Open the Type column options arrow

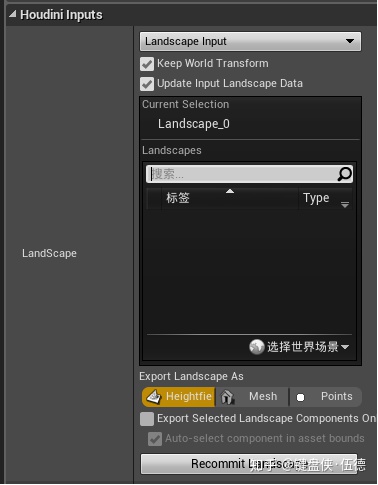pos(345,204)
